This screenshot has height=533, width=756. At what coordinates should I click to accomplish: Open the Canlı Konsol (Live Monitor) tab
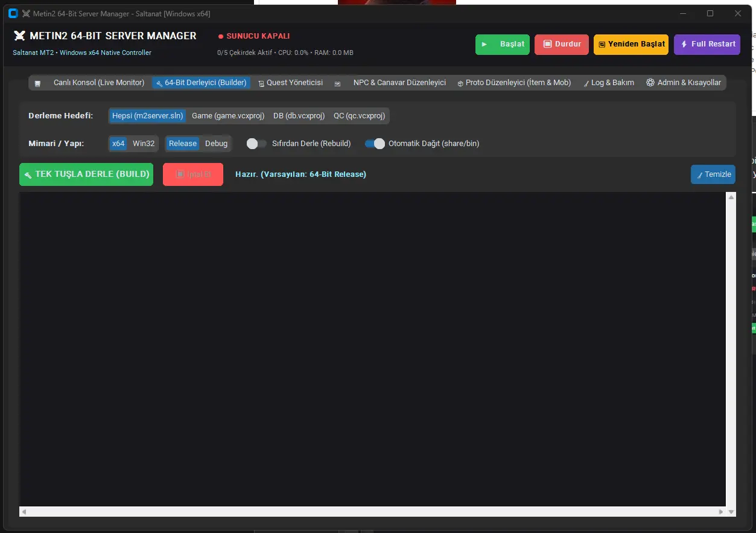89,83
